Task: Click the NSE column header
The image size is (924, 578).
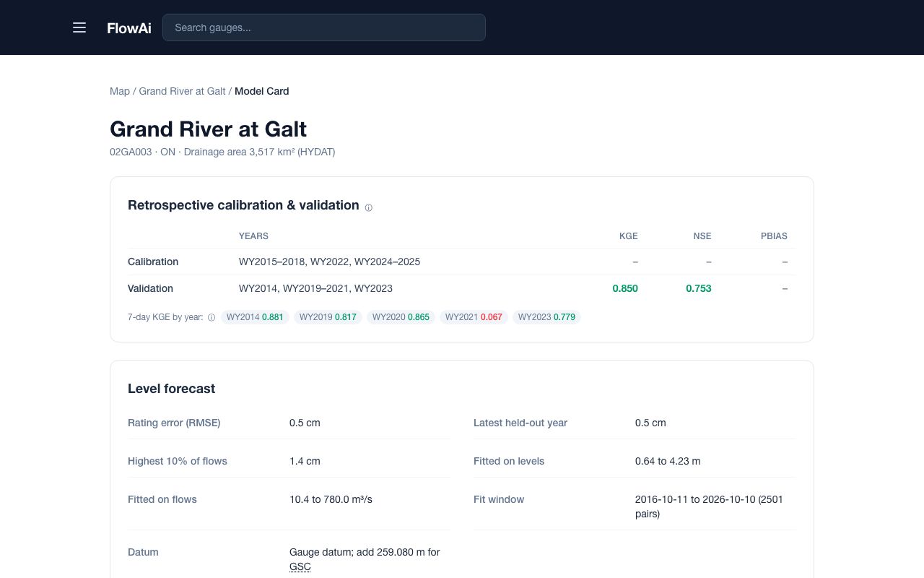Action: tap(702, 236)
